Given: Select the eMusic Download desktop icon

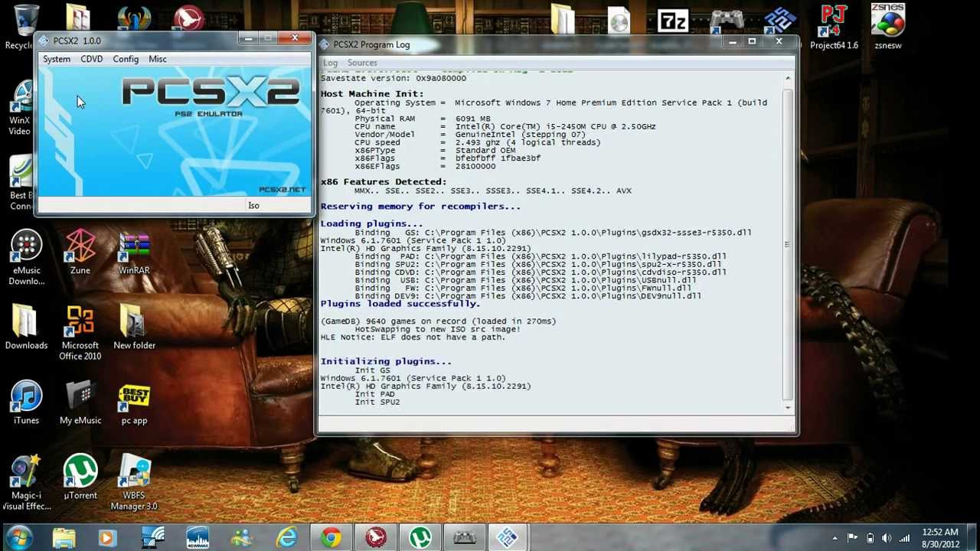Looking at the screenshot, I should [x=26, y=259].
